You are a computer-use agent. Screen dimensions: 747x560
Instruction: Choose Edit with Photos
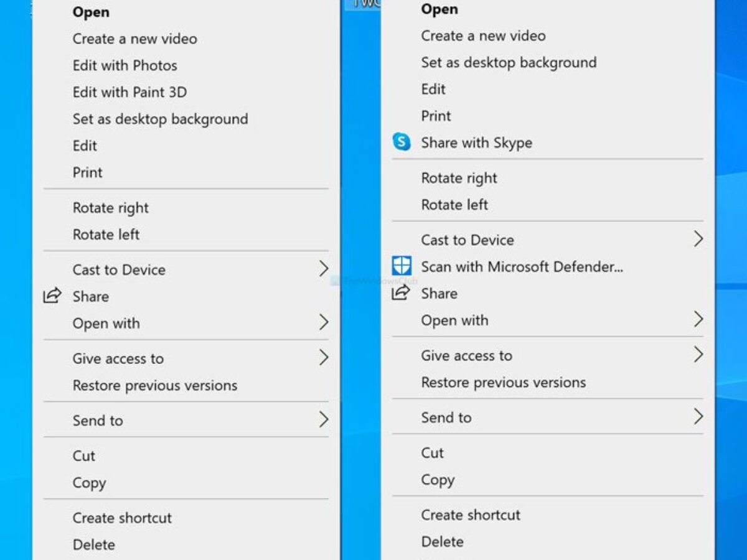click(x=125, y=65)
